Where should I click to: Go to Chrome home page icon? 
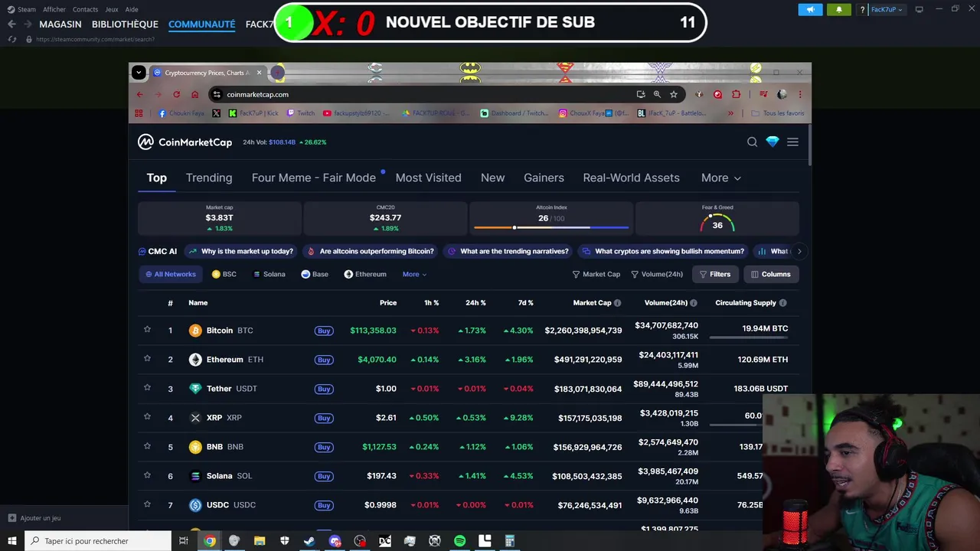coord(194,94)
